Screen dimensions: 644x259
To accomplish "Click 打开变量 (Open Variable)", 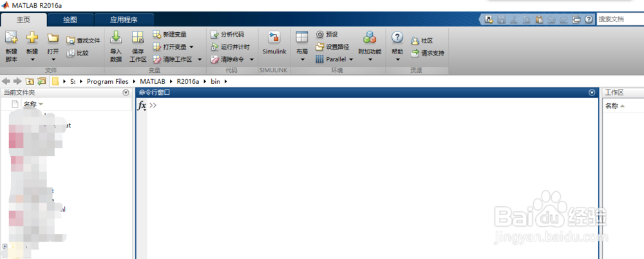I will pos(169,47).
